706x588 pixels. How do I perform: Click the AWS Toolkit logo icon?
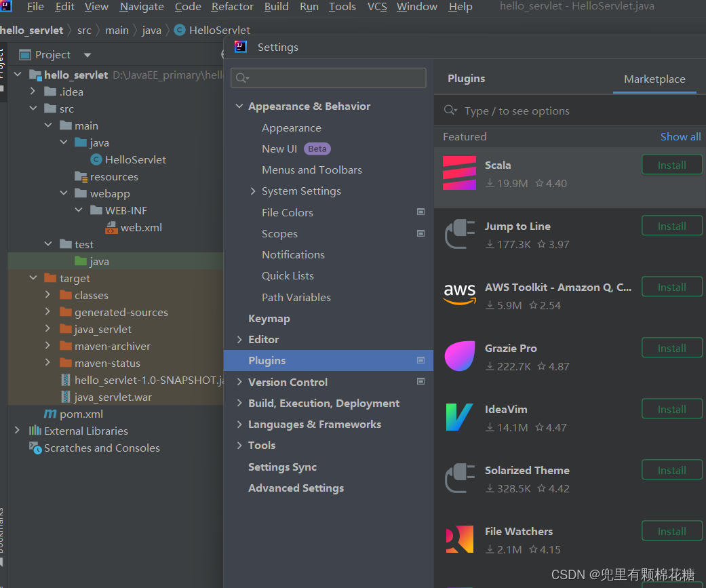459,294
